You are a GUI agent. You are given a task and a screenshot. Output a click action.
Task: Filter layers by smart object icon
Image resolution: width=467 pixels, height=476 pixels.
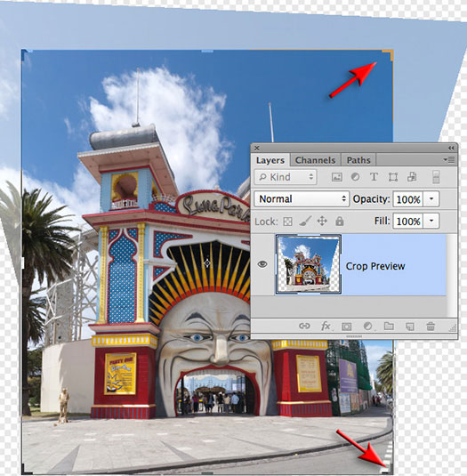click(x=412, y=177)
